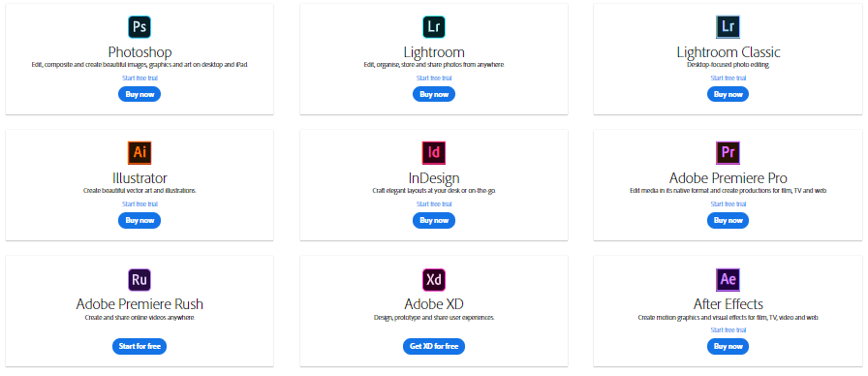Buy Lightroom Classic now
The width and height of the screenshot is (868, 376).
(x=728, y=94)
